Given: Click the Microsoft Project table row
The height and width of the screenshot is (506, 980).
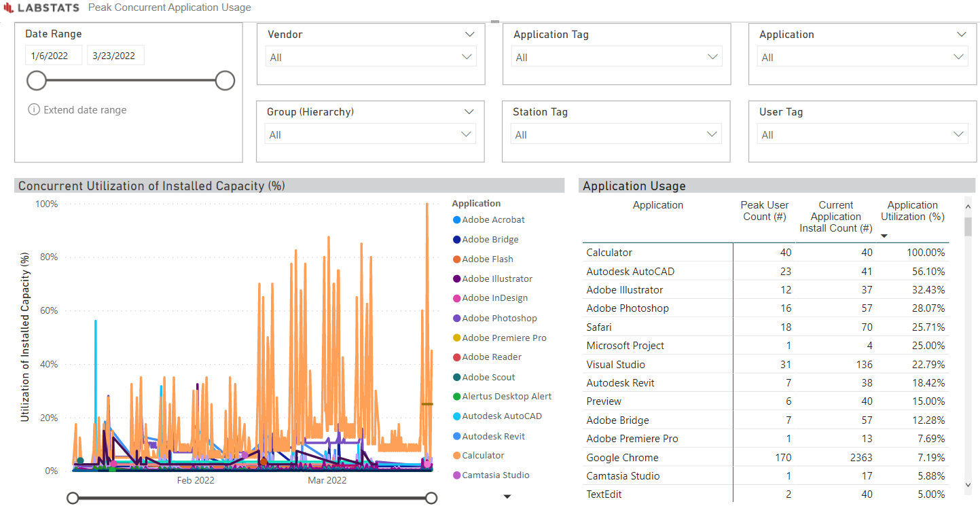Looking at the screenshot, I should coord(766,346).
